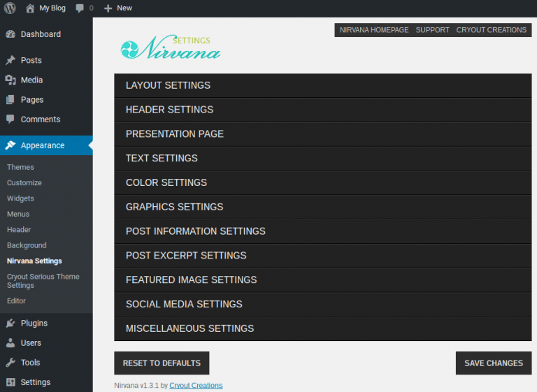Open the Social Media Settings section

click(322, 304)
